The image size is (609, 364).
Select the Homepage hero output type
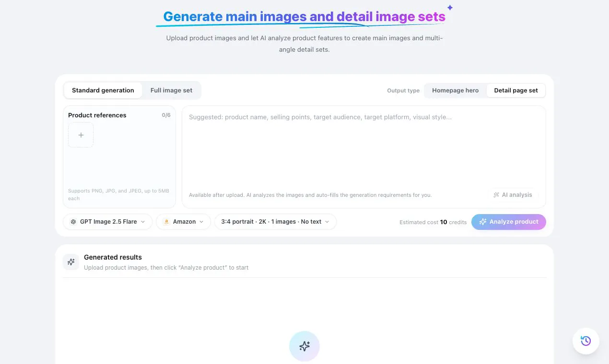coord(455,90)
